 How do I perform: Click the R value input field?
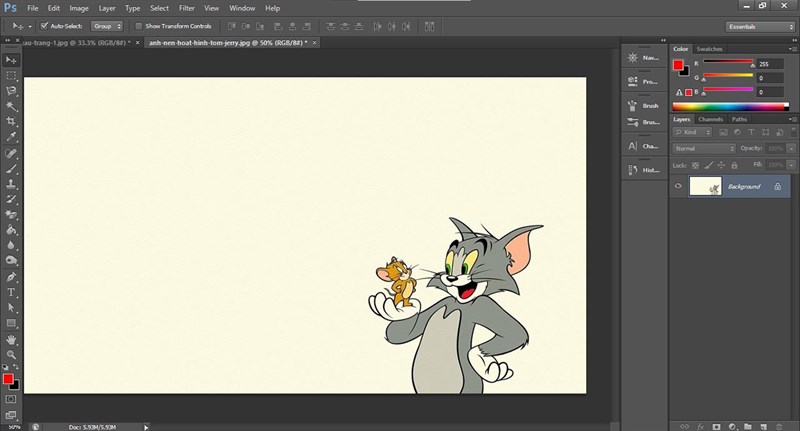pyautogui.click(x=770, y=64)
